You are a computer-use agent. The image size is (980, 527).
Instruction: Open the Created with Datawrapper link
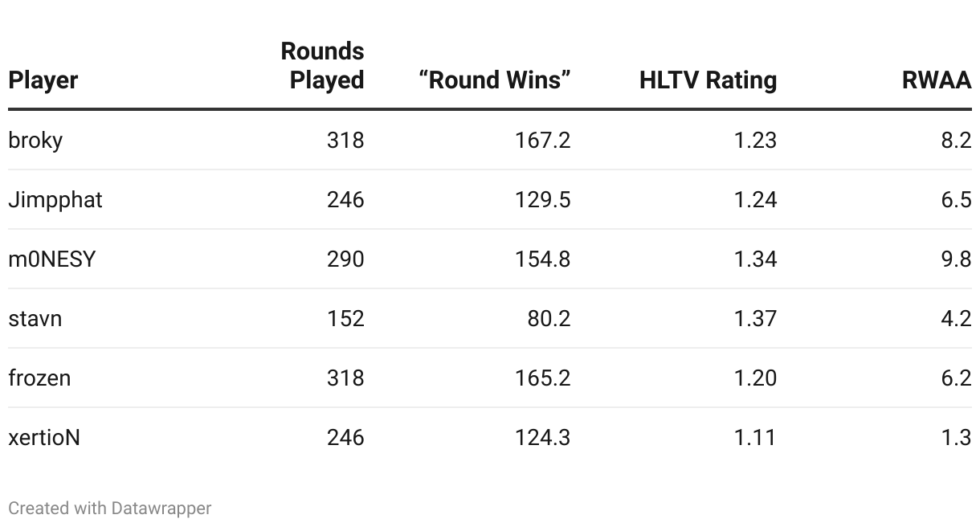pos(110,508)
